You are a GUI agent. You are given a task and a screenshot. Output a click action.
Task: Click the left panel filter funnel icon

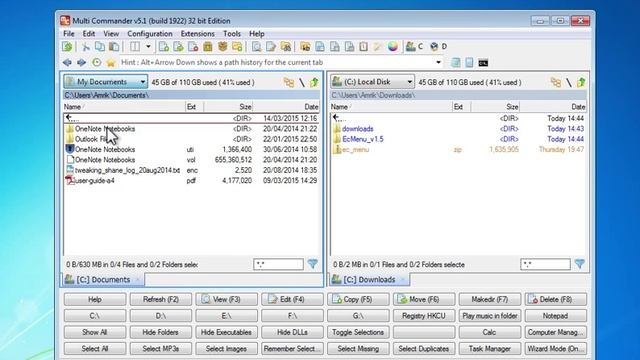(313, 264)
